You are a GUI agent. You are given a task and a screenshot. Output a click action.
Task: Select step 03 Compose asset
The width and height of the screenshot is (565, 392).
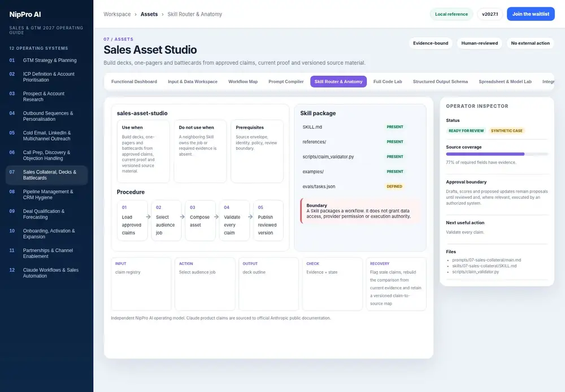click(201, 220)
